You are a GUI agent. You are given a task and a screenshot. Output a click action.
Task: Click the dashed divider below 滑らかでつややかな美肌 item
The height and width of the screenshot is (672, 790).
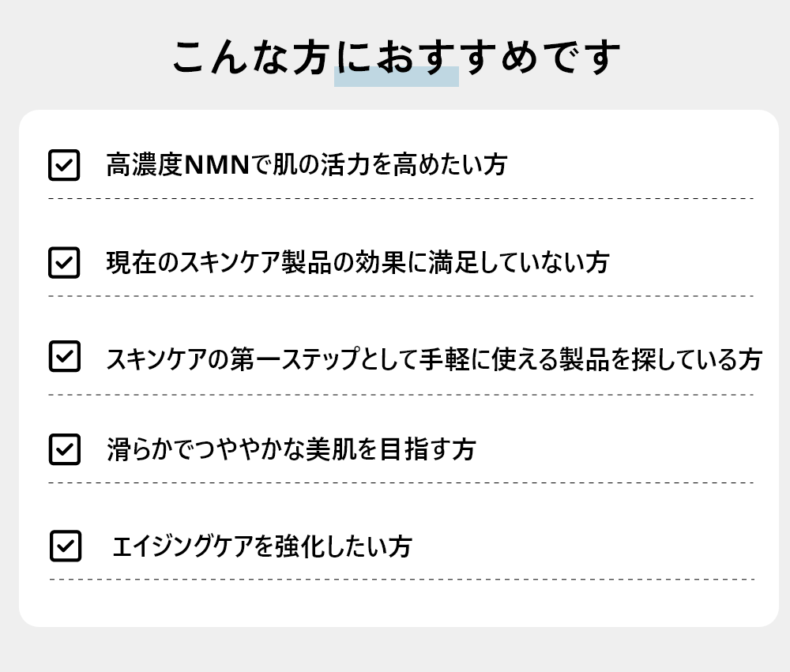401,482
